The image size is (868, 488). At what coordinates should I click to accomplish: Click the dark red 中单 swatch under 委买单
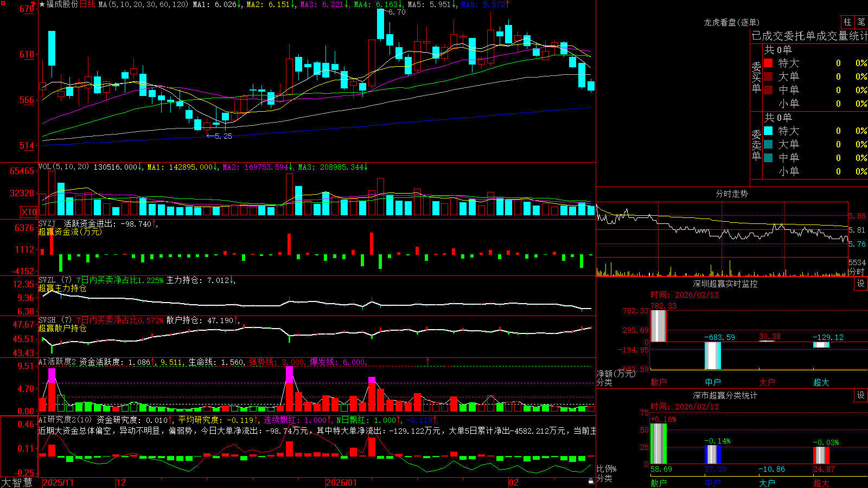[768, 90]
